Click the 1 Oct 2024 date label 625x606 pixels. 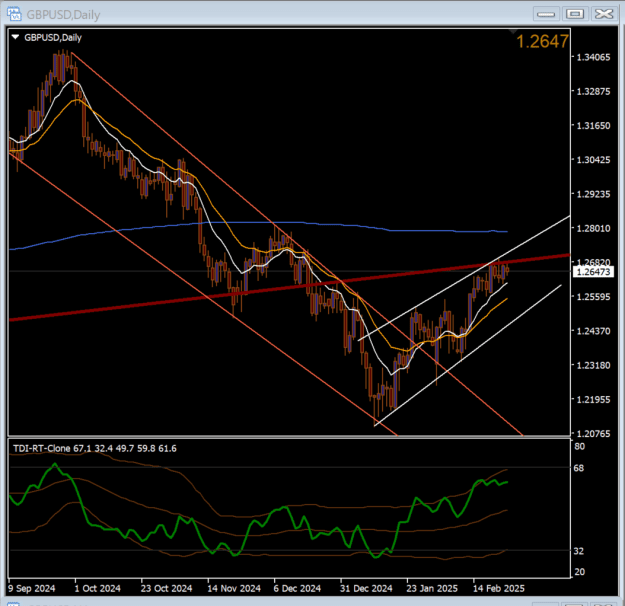click(x=98, y=588)
